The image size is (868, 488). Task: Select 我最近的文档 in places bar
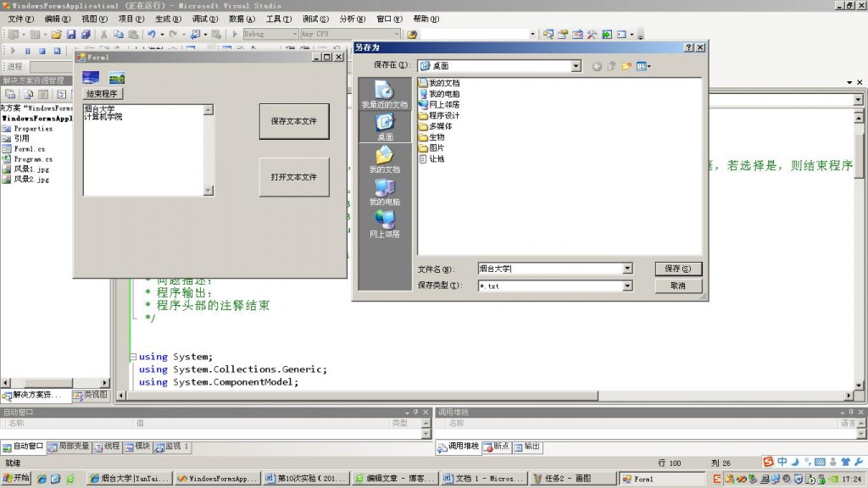coord(385,94)
